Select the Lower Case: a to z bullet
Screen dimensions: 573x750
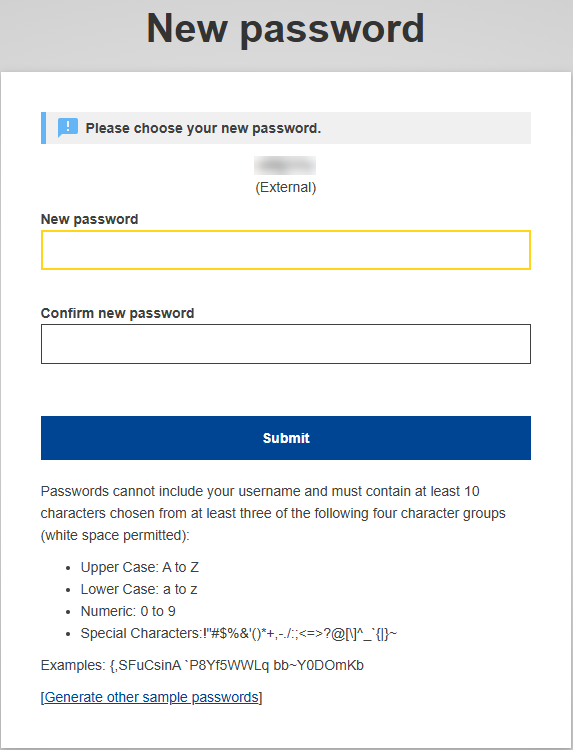click(x=139, y=589)
